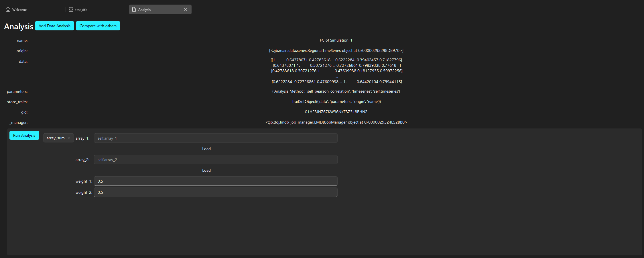This screenshot has width=644, height=258.
Task: Click the weight_1 input field
Action: [216, 181]
